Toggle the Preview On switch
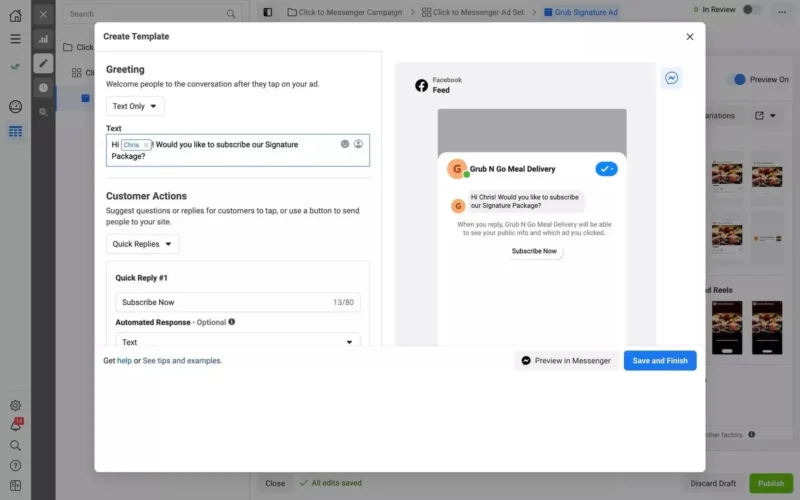Image resolution: width=800 pixels, height=500 pixels. (740, 79)
